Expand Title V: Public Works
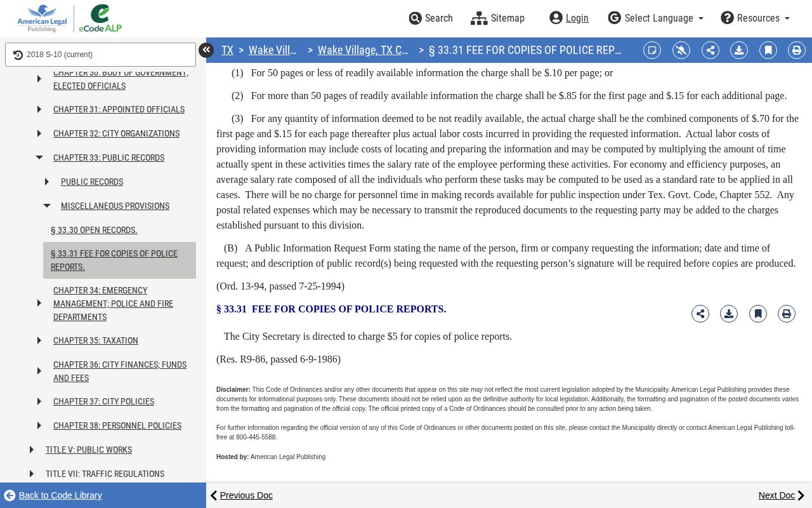812x508 pixels. [x=32, y=450]
